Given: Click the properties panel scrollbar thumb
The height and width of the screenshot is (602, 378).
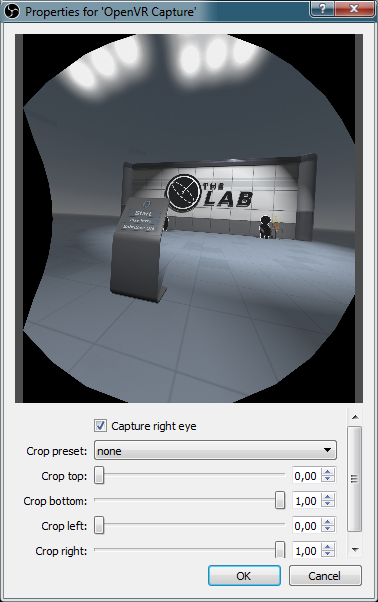Looking at the screenshot, I should click(355, 479).
